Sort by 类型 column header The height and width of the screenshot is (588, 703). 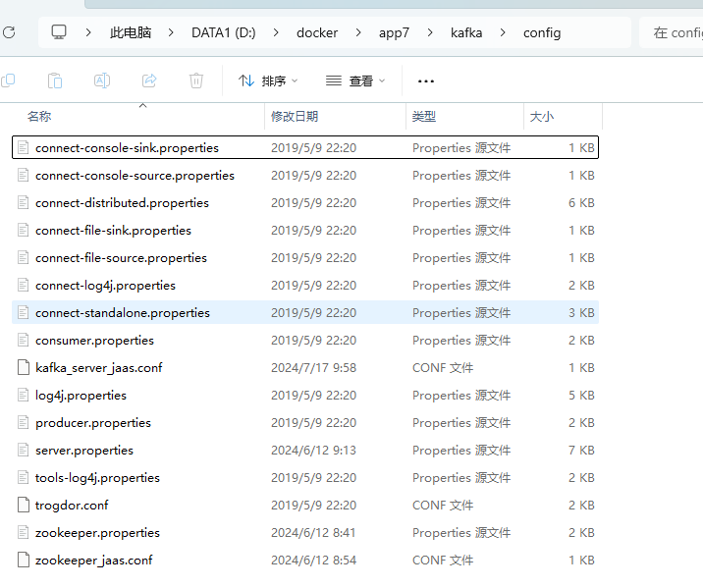(x=424, y=117)
